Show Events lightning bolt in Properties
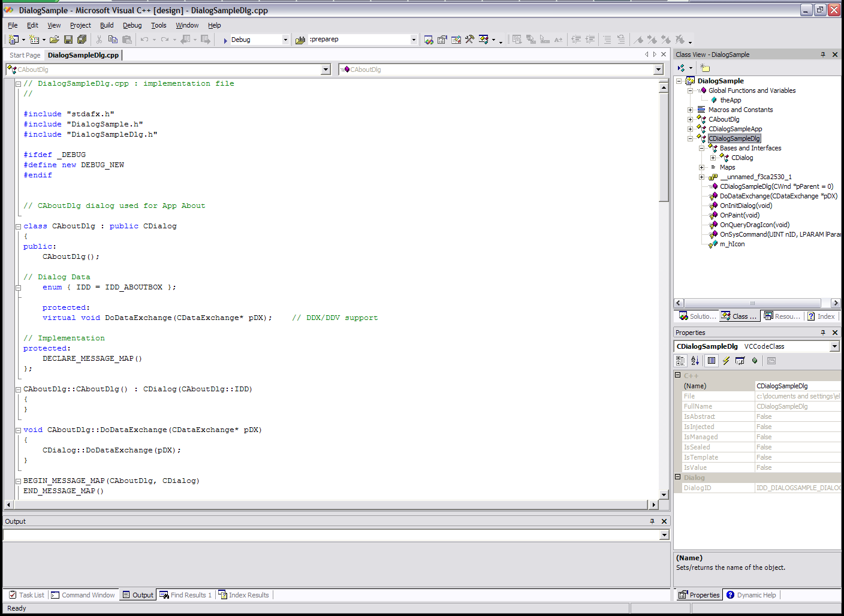This screenshot has width=844, height=616. [726, 361]
